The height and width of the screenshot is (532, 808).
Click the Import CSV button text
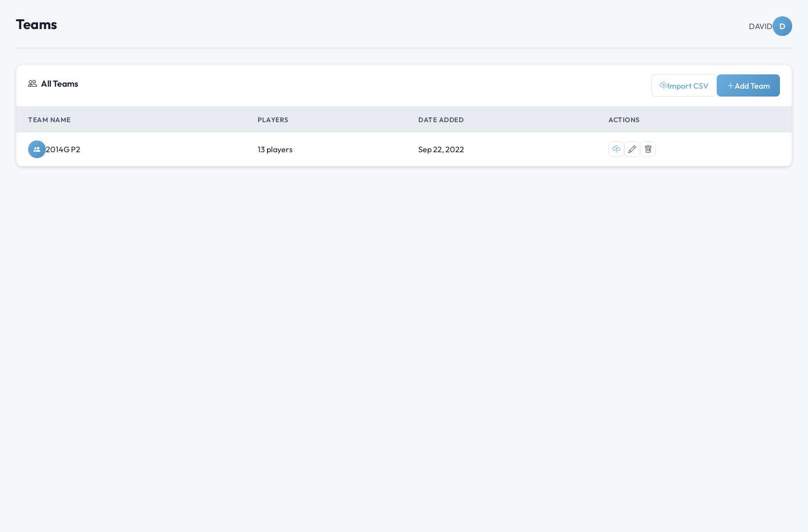coord(688,86)
